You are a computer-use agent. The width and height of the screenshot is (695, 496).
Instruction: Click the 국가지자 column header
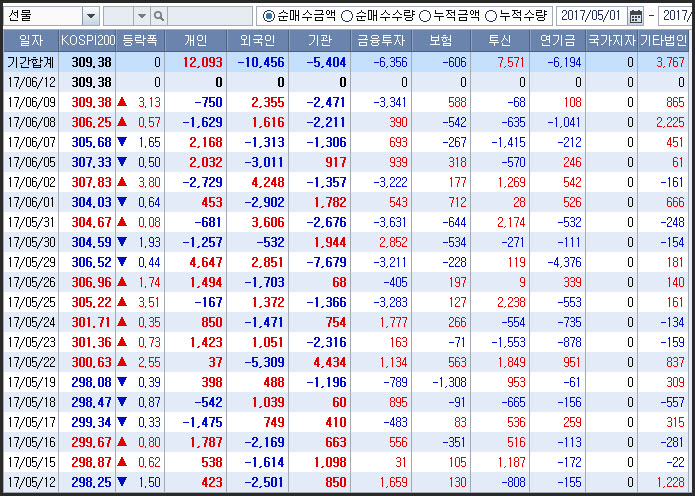(612, 41)
